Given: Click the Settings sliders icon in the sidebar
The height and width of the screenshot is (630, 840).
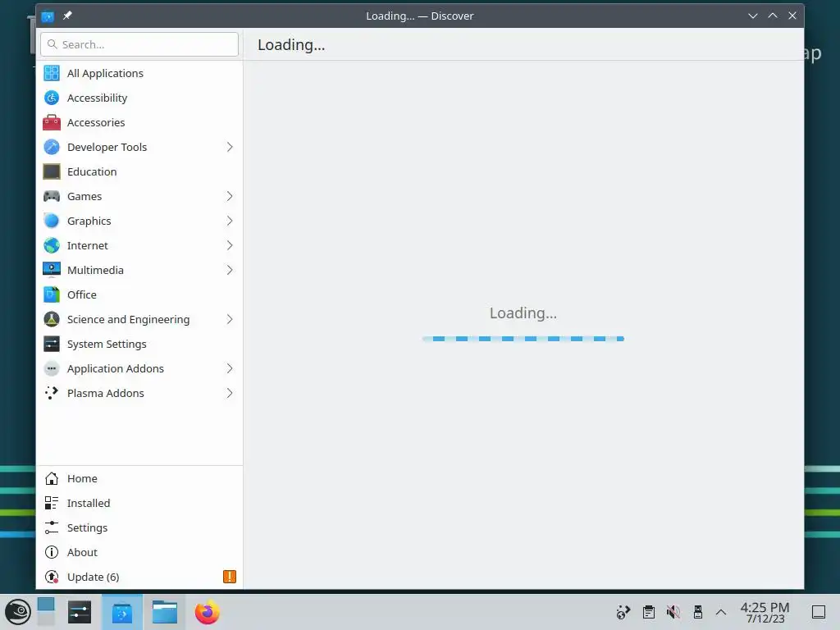Looking at the screenshot, I should (x=52, y=527).
